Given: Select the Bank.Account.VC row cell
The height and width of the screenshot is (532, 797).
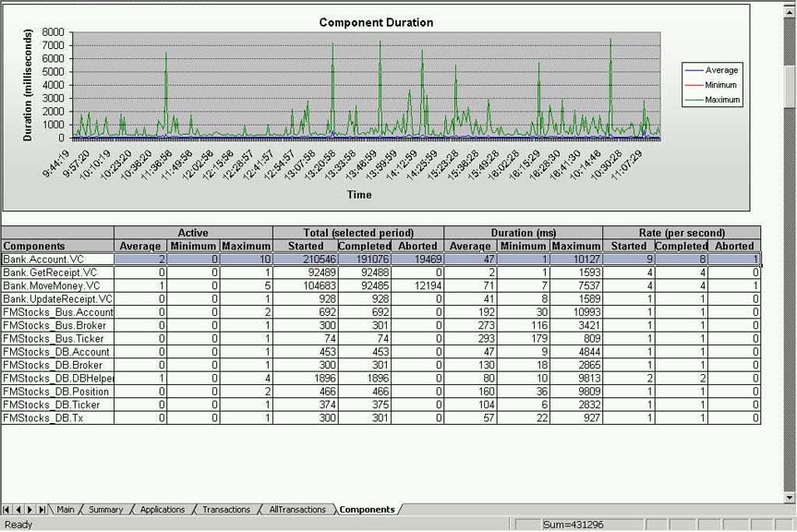Looking at the screenshot, I should [57, 260].
